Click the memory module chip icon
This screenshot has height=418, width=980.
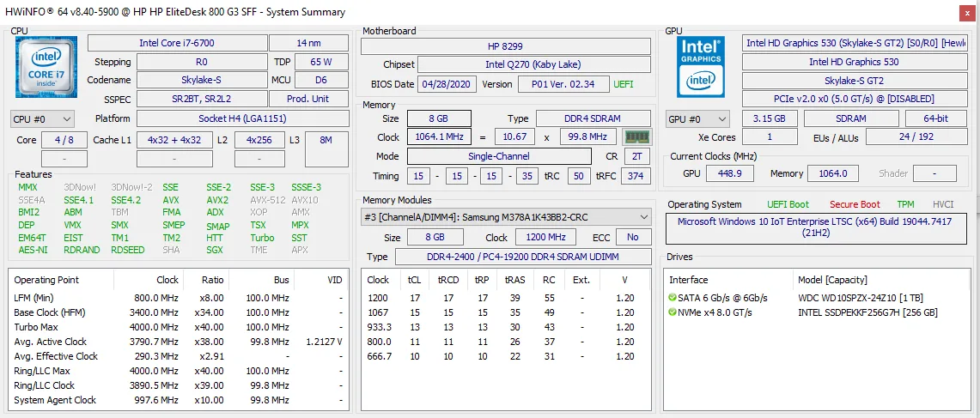(x=637, y=136)
